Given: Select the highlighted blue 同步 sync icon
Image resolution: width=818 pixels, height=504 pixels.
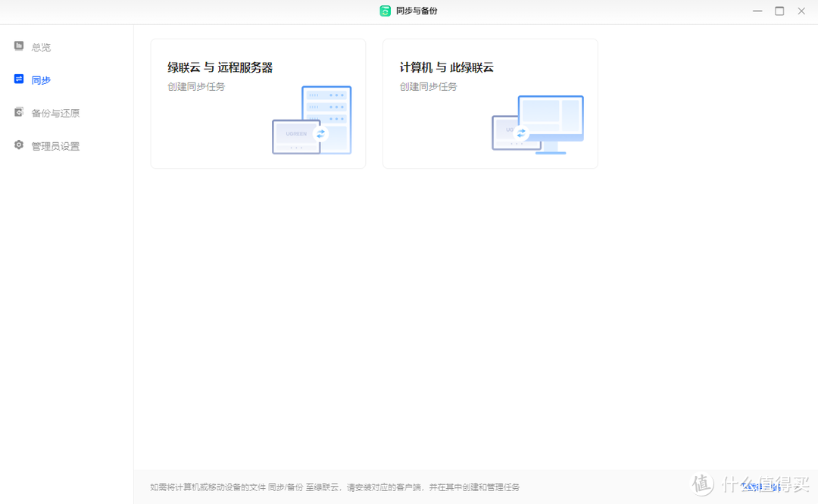Looking at the screenshot, I should pyautogui.click(x=18, y=79).
